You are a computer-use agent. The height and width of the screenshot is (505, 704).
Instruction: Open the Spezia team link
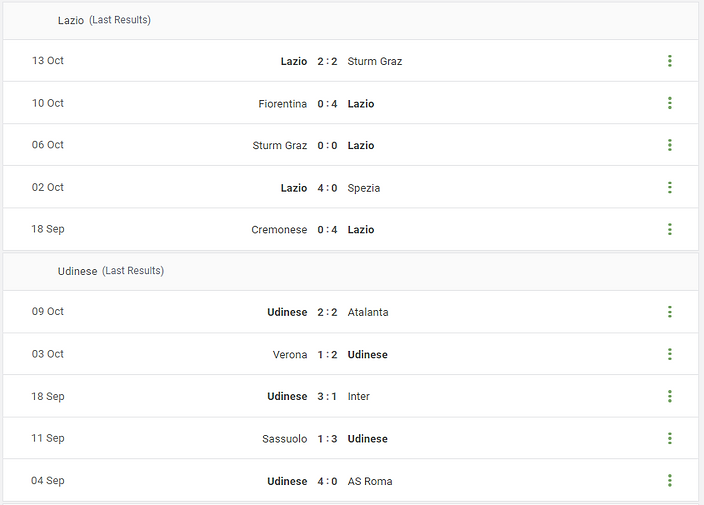(x=364, y=188)
